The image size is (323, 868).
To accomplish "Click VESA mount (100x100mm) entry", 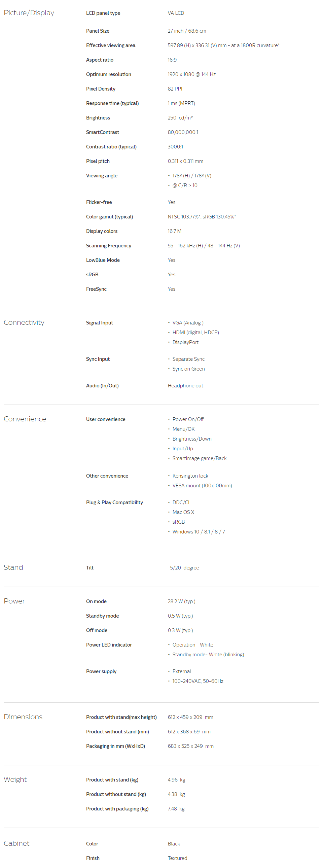I will pos(202,486).
